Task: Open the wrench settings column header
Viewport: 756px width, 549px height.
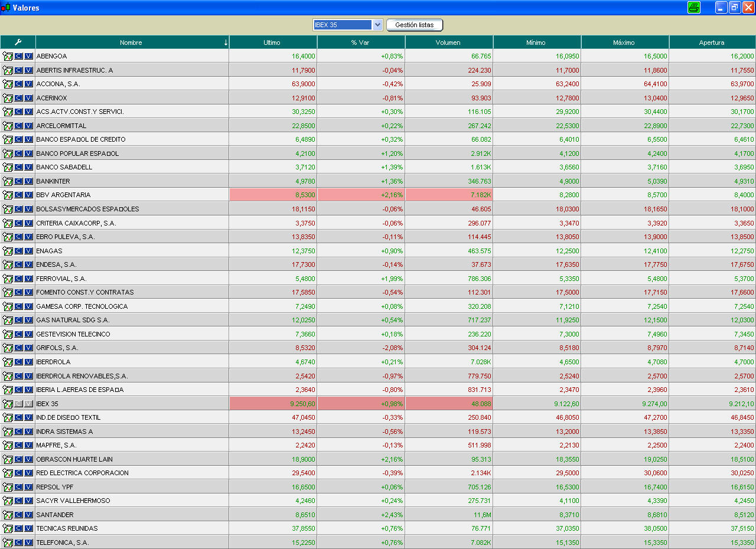Action: click(18, 43)
